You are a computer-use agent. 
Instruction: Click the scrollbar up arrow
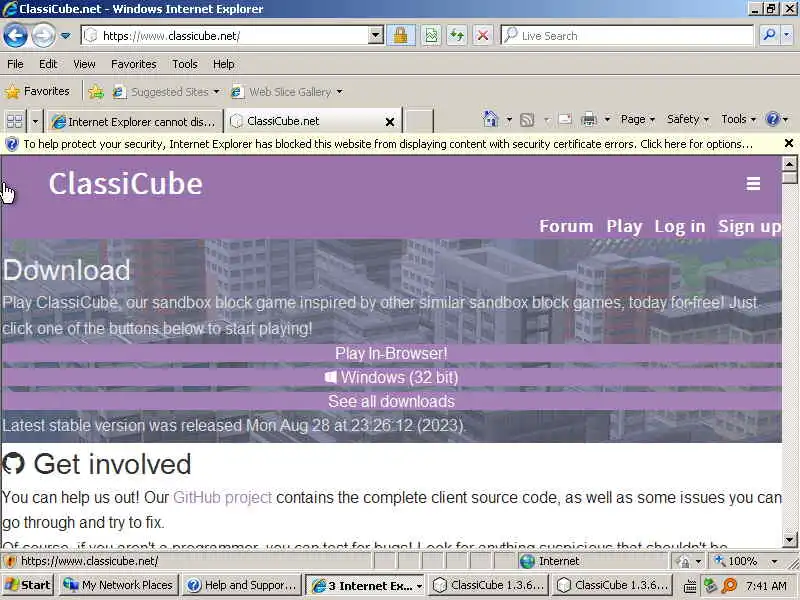tap(789, 164)
